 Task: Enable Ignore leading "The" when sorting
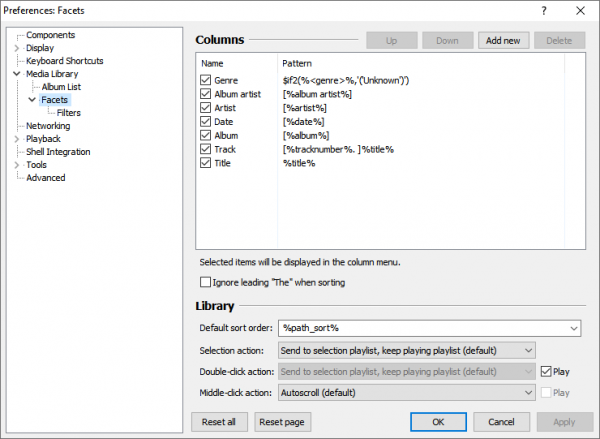(206, 283)
